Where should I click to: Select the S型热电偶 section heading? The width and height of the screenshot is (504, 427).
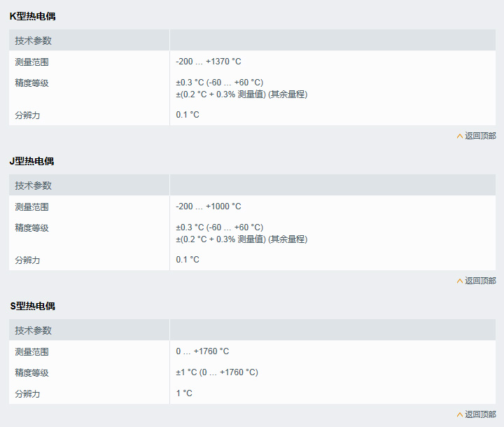(32, 306)
